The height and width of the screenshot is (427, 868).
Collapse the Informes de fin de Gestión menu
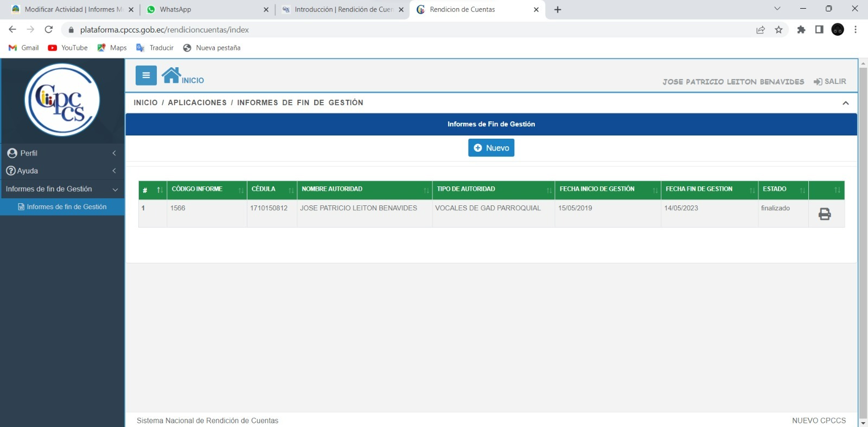tap(62, 189)
